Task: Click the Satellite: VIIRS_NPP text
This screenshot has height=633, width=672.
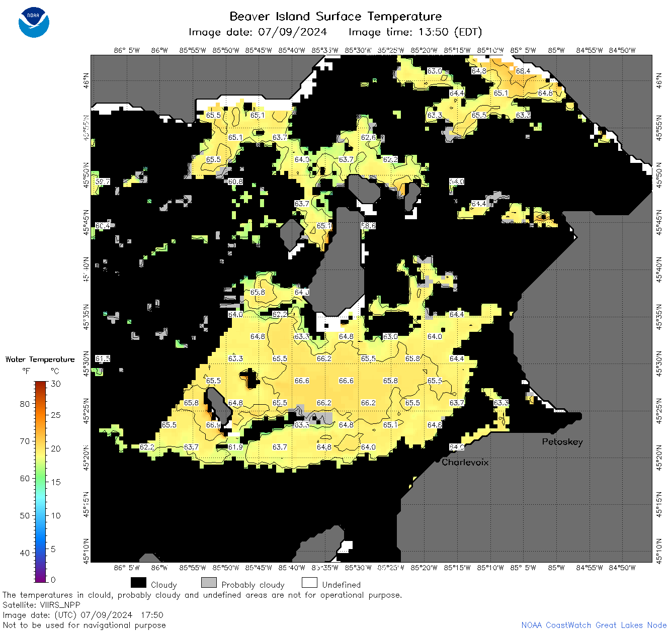Action: (41, 605)
